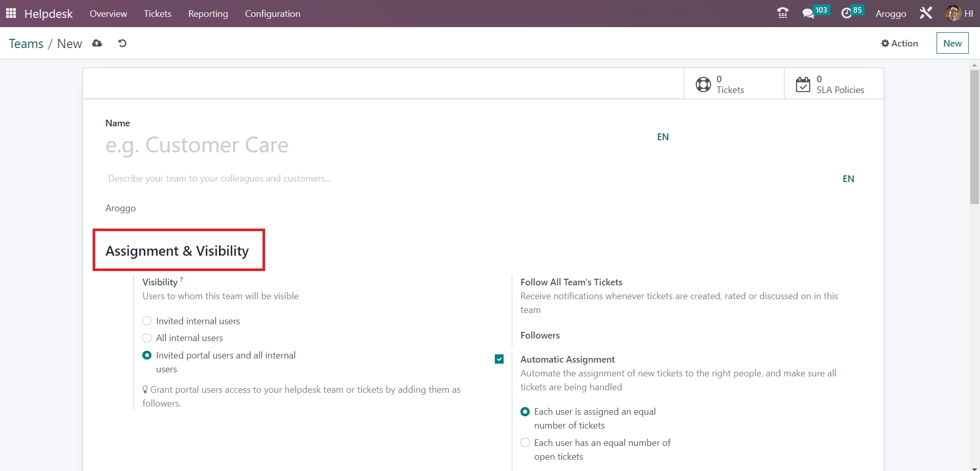Select Invited internal users radio option
Image resolution: width=980 pixels, height=471 pixels.
click(x=147, y=321)
